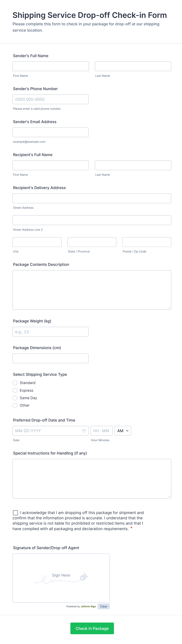Tick the acknowledgement checkbox
Viewport: 182px width, 644px height.
(x=15, y=513)
